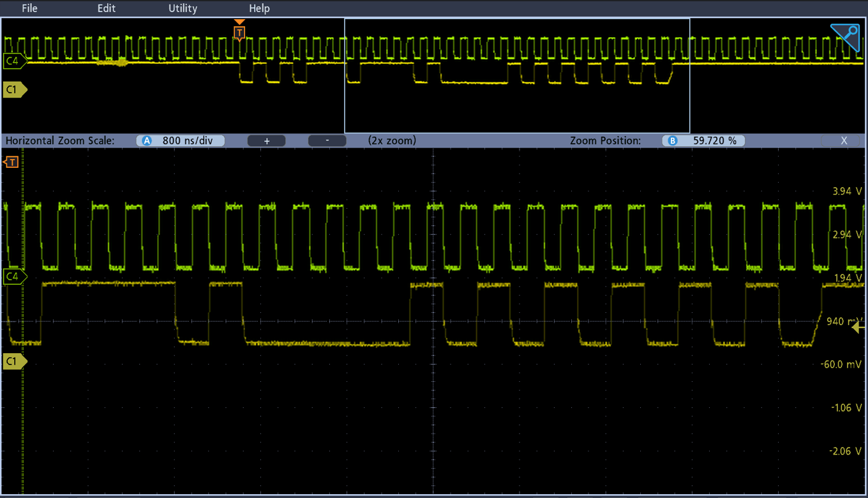868x498 pixels.
Task: Open the File menu
Action: coord(29,8)
